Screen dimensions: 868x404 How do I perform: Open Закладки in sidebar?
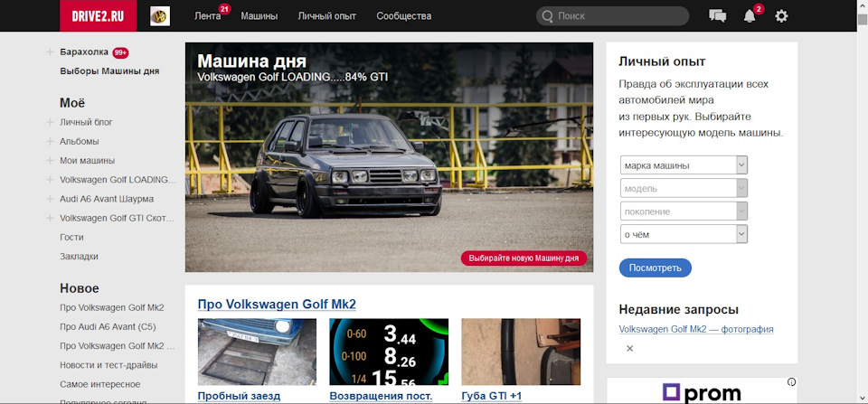click(x=79, y=257)
